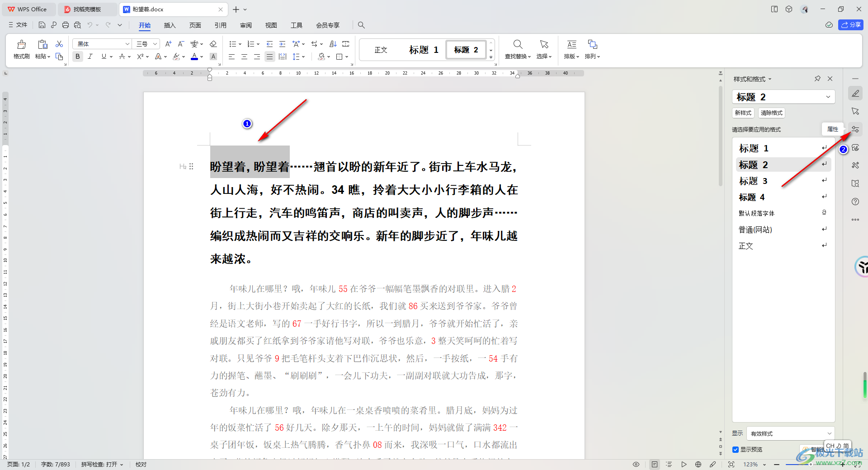Click the Paste clipboard icon
Viewport: 868px width, 470px height.
(42, 44)
